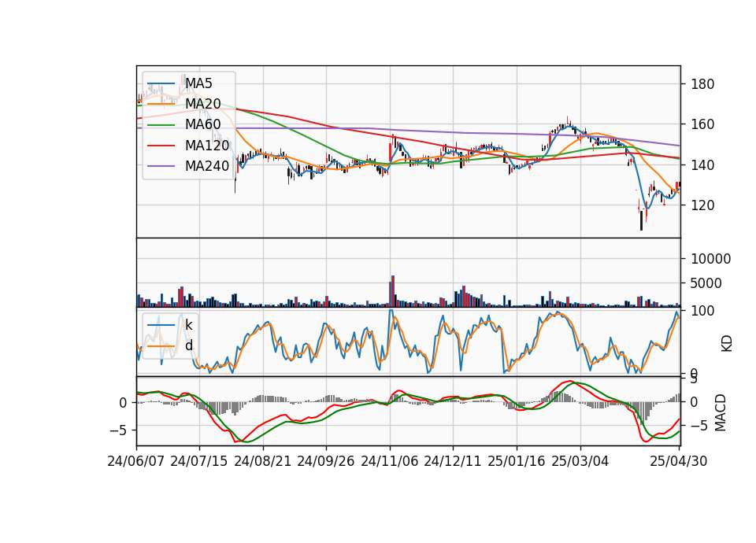Image resolution: width=756 pixels, height=543 pixels.
Task: Click the orange MA20 legend line sample
Action: pyautogui.click(x=161, y=105)
